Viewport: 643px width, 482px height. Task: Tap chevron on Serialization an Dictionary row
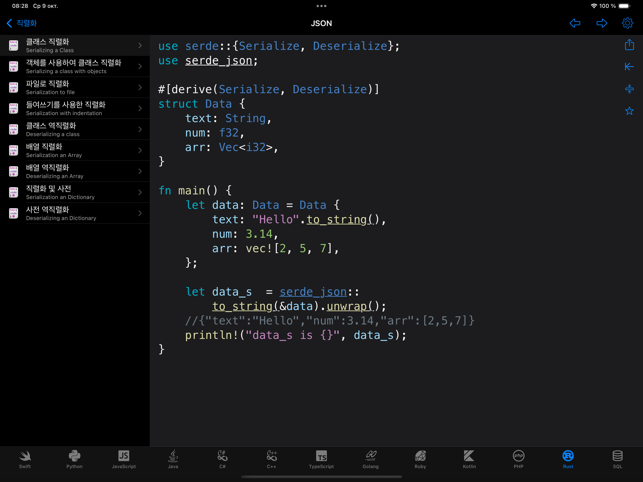140,192
